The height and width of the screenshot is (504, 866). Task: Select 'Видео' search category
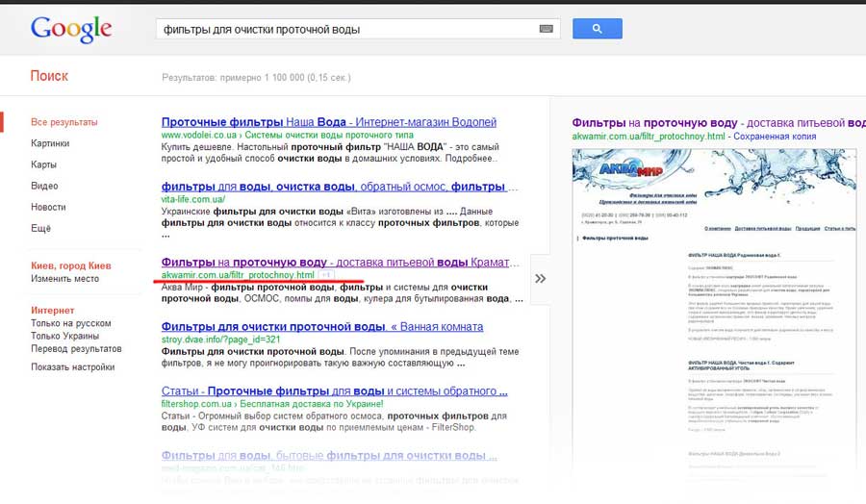click(44, 186)
